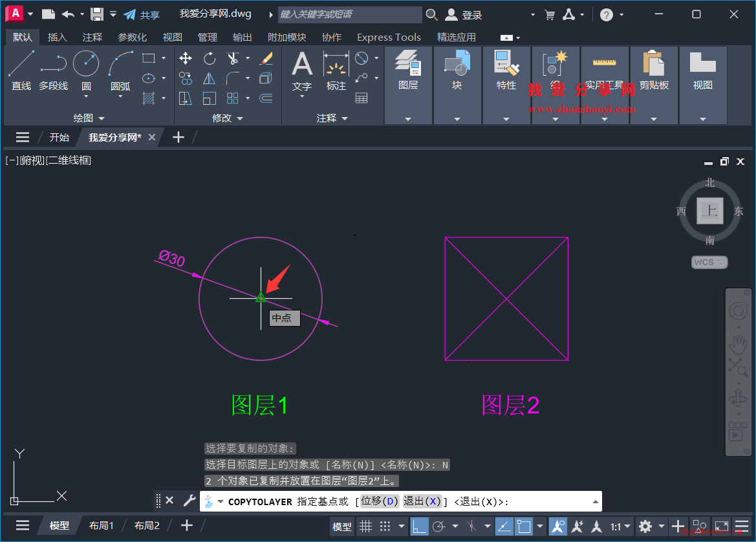Image resolution: width=756 pixels, height=542 pixels.
Task: Toggle auto-add annotation scales in status bar
Action: [577, 526]
